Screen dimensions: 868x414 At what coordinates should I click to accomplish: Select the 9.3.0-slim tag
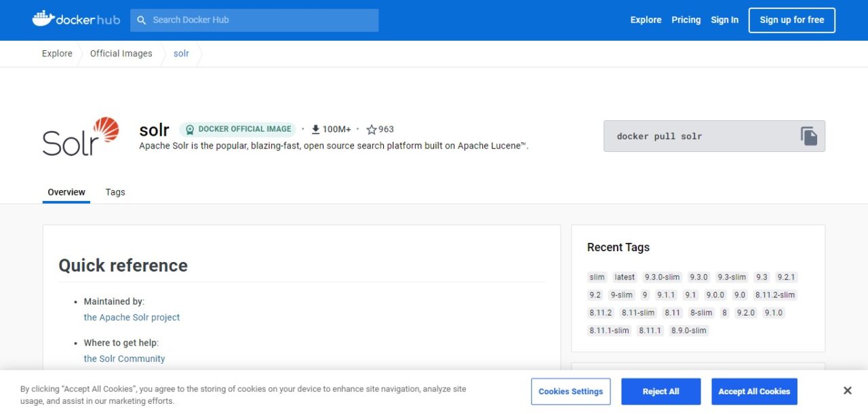(x=662, y=277)
